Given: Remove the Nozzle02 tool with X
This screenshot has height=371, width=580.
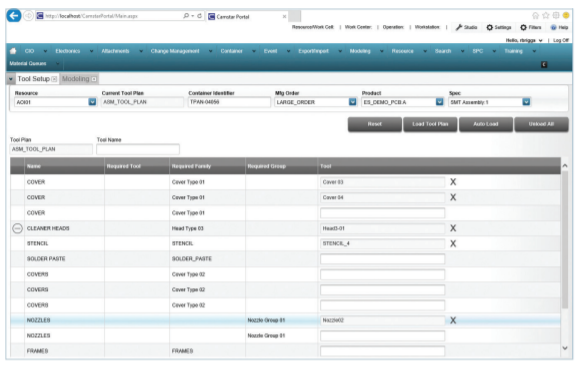Looking at the screenshot, I should [x=453, y=320].
